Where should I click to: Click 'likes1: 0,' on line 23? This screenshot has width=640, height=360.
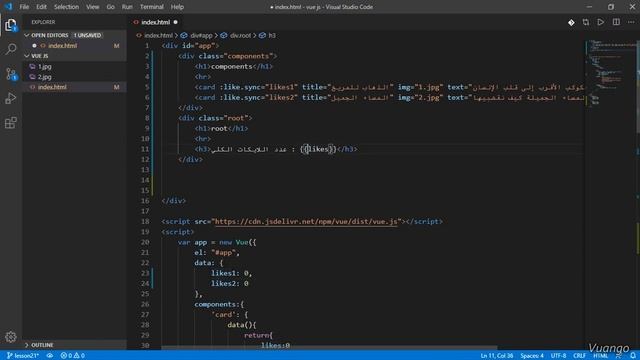(x=231, y=273)
